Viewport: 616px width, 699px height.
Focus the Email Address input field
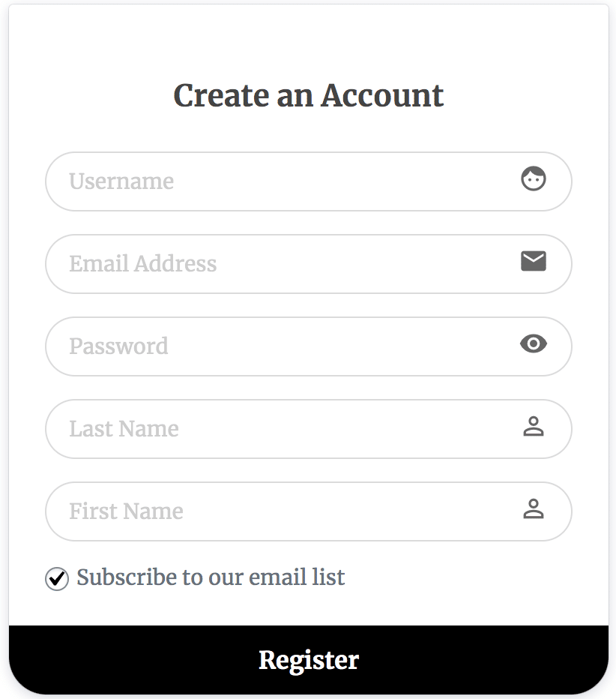pos(315,264)
